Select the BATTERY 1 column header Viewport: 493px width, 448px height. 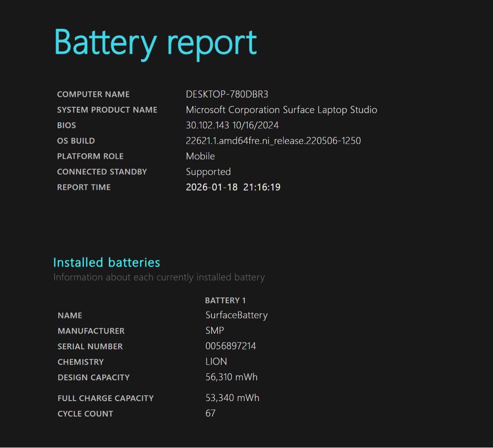(226, 300)
